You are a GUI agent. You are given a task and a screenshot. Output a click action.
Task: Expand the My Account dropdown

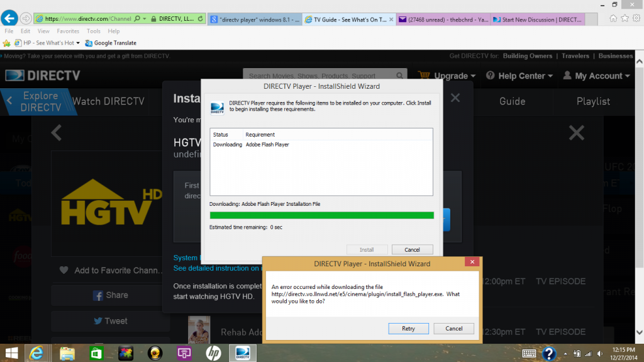627,76
